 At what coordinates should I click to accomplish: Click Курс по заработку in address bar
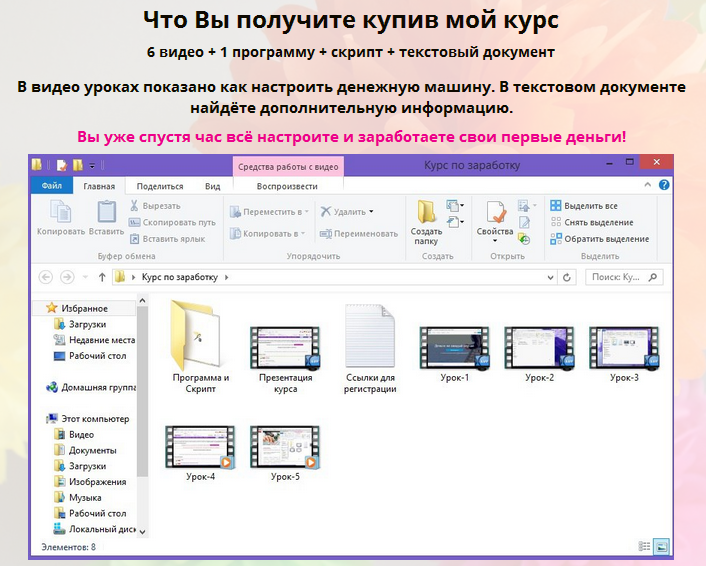pyautogui.click(x=180, y=277)
